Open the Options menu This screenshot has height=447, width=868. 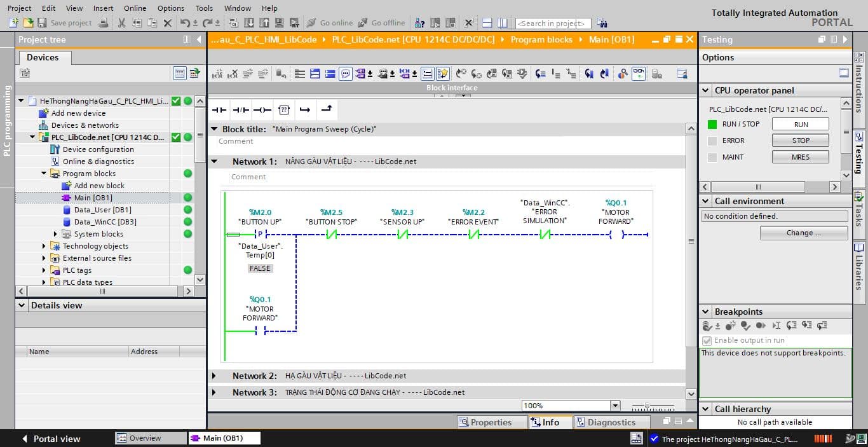click(171, 8)
